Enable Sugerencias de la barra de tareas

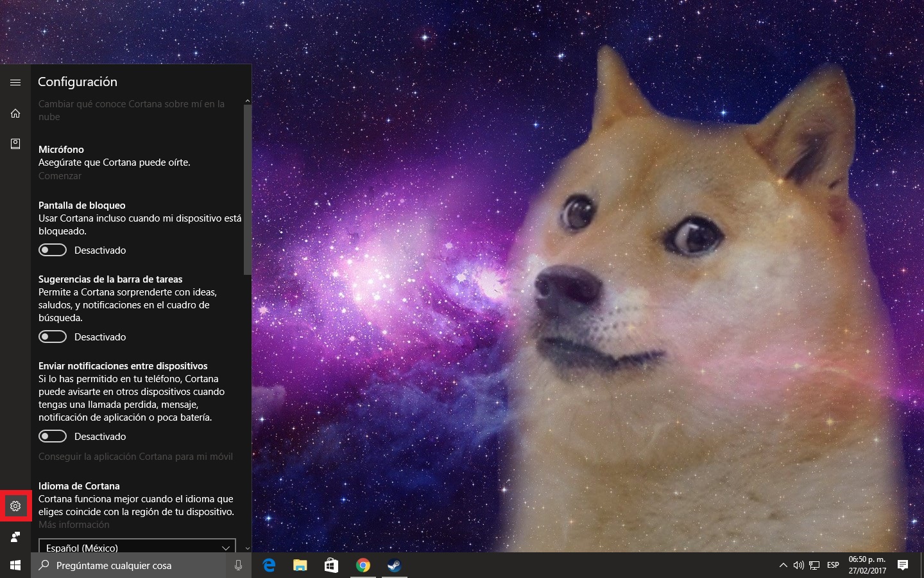pyautogui.click(x=53, y=337)
